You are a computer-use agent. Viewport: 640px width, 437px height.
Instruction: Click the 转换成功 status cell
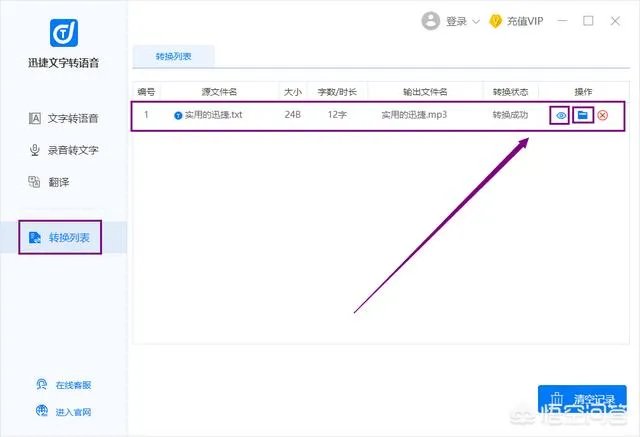point(510,115)
